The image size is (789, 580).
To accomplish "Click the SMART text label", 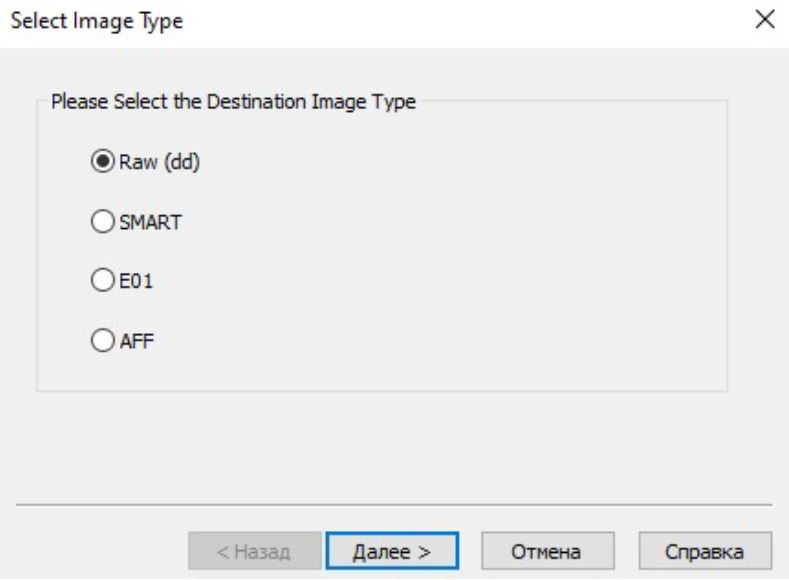I will [150, 222].
